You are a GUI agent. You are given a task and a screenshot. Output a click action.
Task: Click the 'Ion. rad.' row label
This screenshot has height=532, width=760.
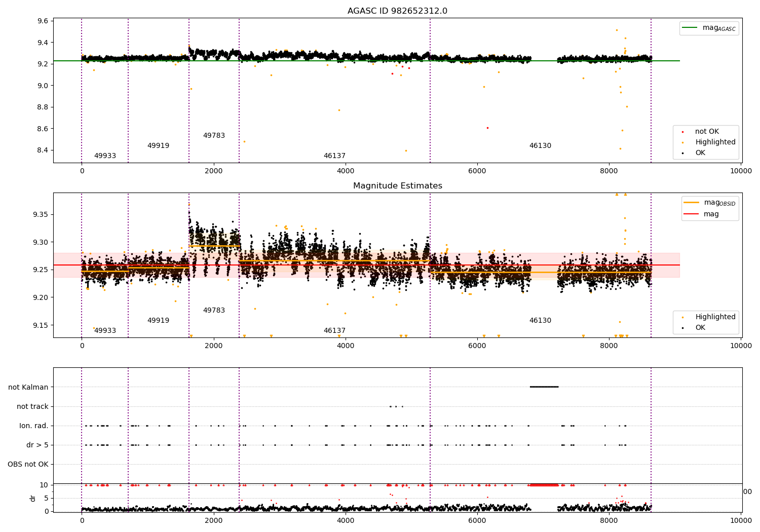tap(34, 426)
